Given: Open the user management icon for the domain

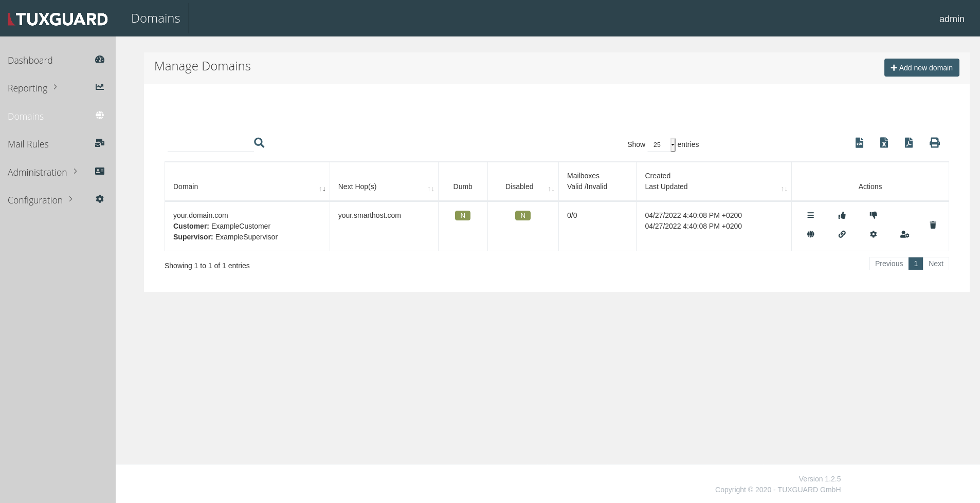Looking at the screenshot, I should (x=905, y=234).
